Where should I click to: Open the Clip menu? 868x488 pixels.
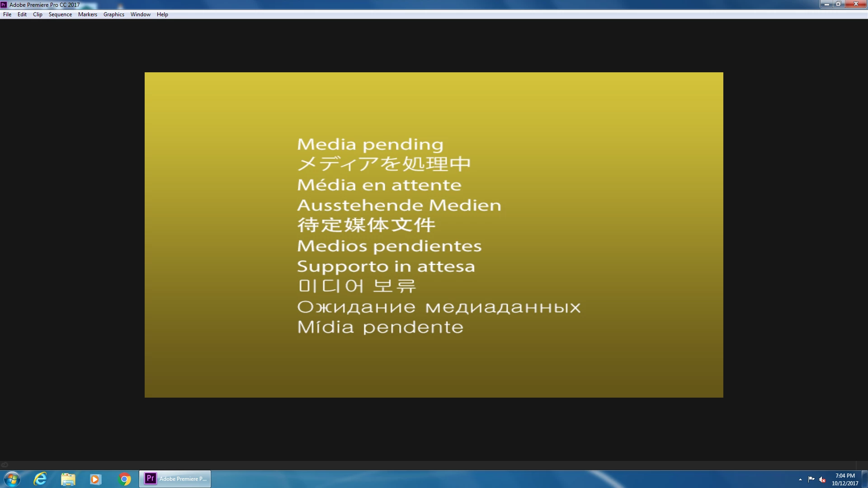(38, 14)
